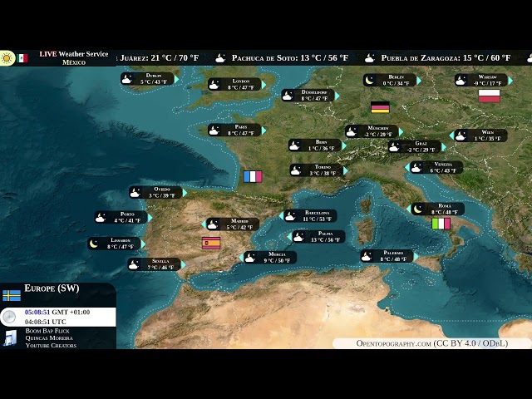The width and height of the screenshot is (532, 399).
Task: Click the crescent moon icon in Lissabon label
Action: click(x=94, y=244)
